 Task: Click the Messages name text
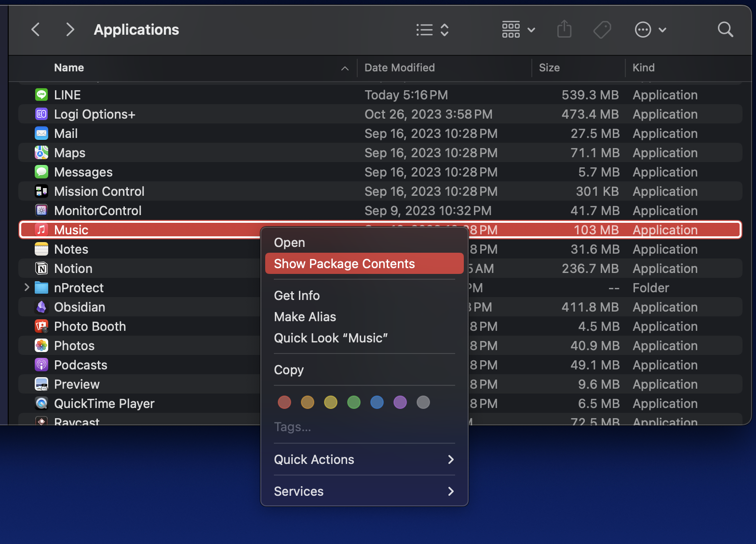pos(83,172)
